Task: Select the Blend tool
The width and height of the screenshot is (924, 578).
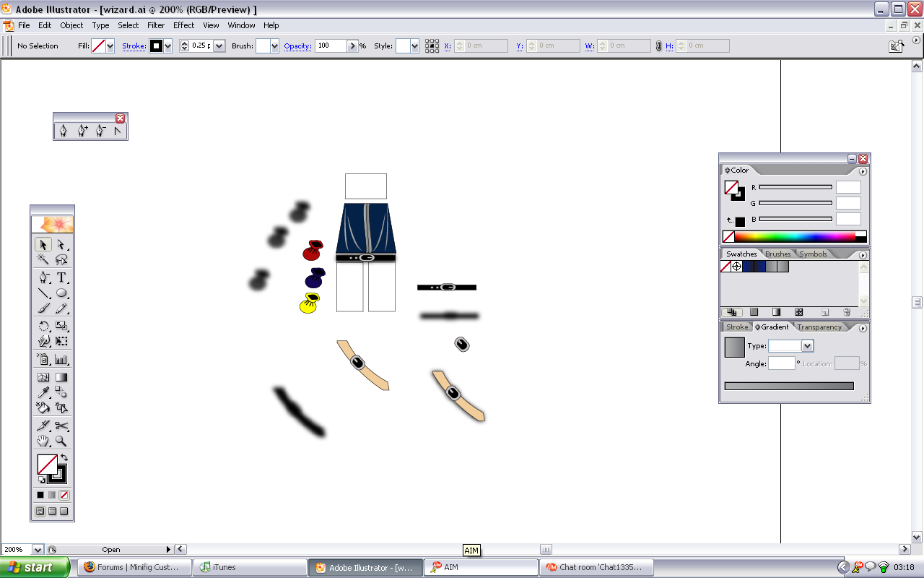Action: [x=61, y=392]
